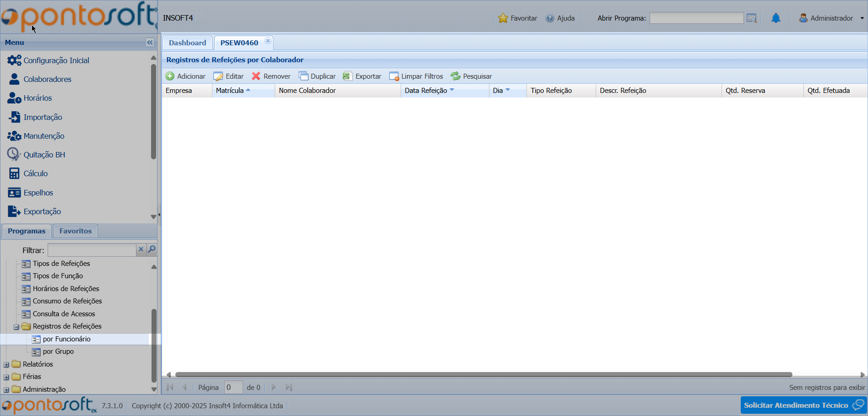Screen dimensions: 868x416
Task: Collapse the Menu side panel
Action: coord(150,43)
